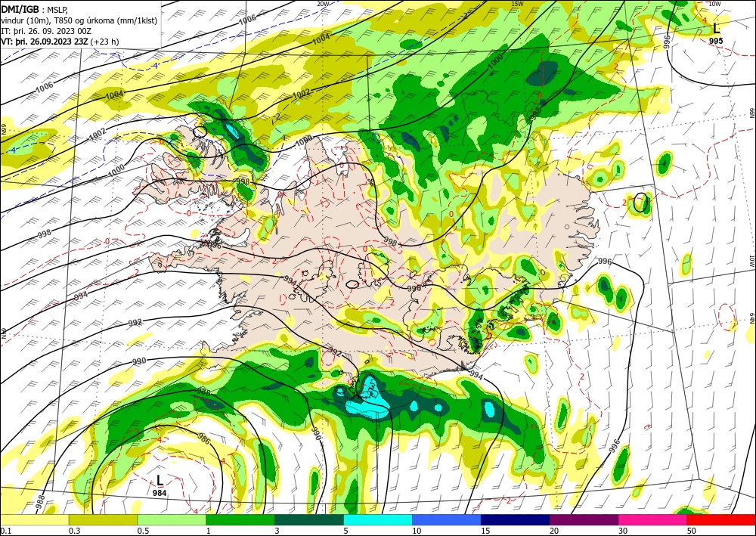The width and height of the screenshot is (756, 536).
Task: Click the navy 15–20 legend swatch
Action: 516,519
